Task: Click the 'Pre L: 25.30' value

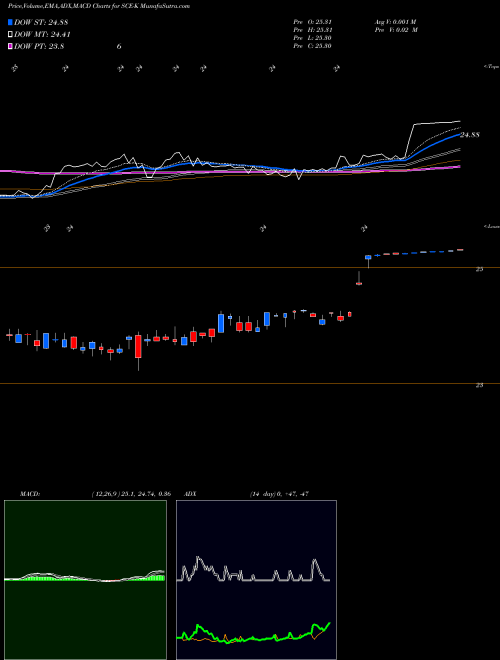Action: (x=313, y=38)
